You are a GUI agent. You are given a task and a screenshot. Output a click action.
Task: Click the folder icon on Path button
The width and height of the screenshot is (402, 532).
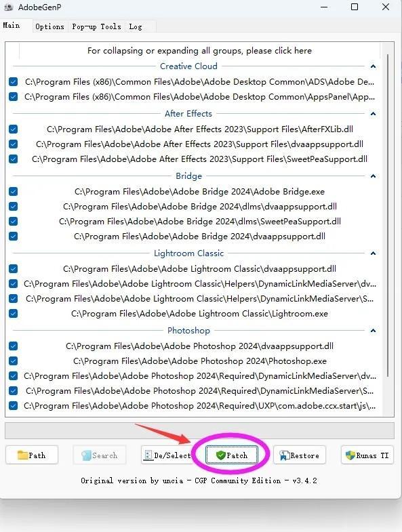[22, 455]
